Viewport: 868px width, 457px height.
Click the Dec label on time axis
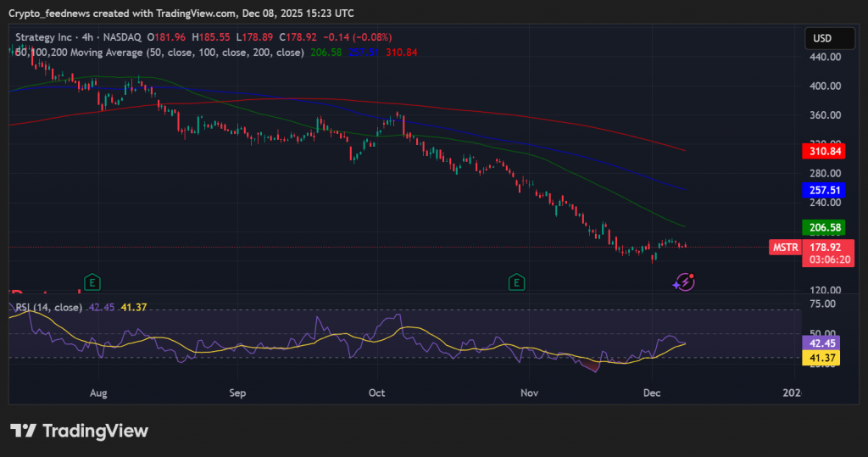652,393
